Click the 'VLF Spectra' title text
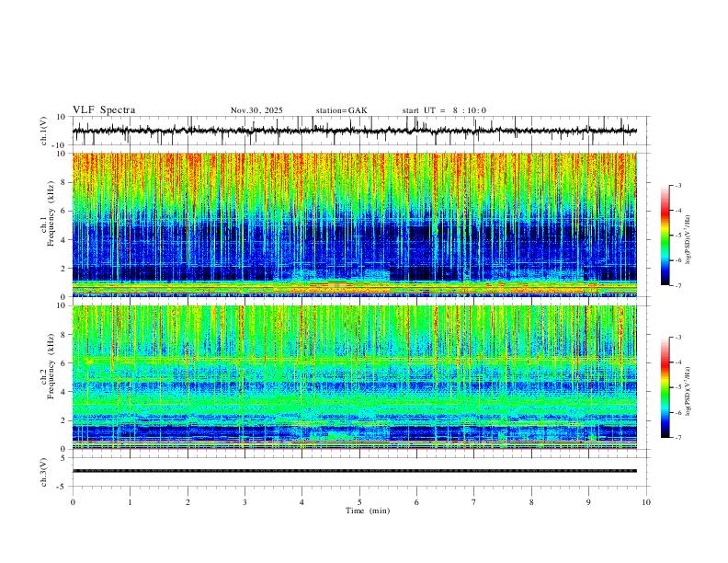This screenshot has height=563, width=728. point(104,110)
